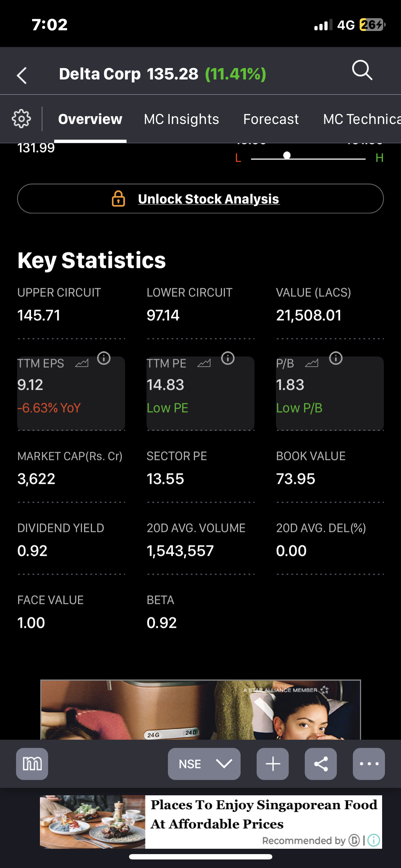Switch to MC Insights tab

181,119
